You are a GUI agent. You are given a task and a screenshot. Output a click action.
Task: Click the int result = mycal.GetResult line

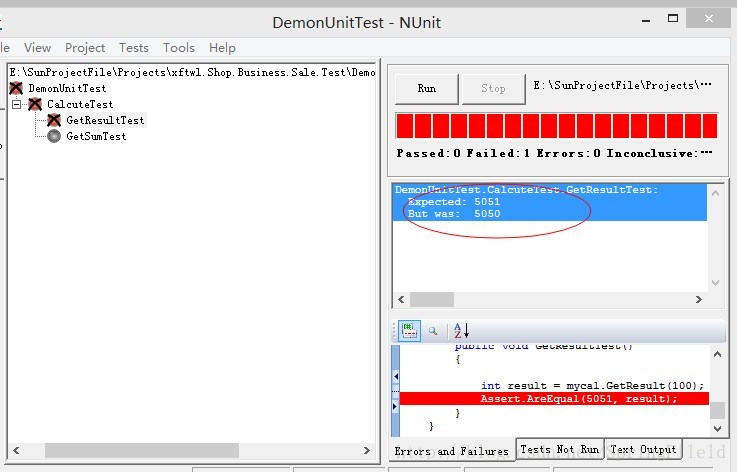(x=592, y=385)
